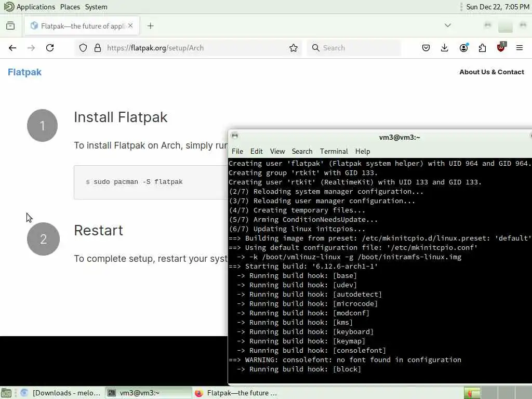The image size is (532, 399).
Task: Click the Updating linux initcpios line
Action: (297, 229)
